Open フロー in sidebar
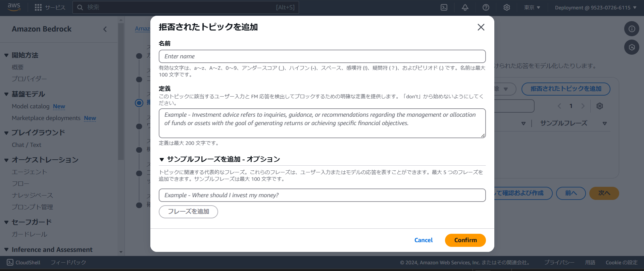Viewport: 644px width, 271px height. tap(20, 183)
